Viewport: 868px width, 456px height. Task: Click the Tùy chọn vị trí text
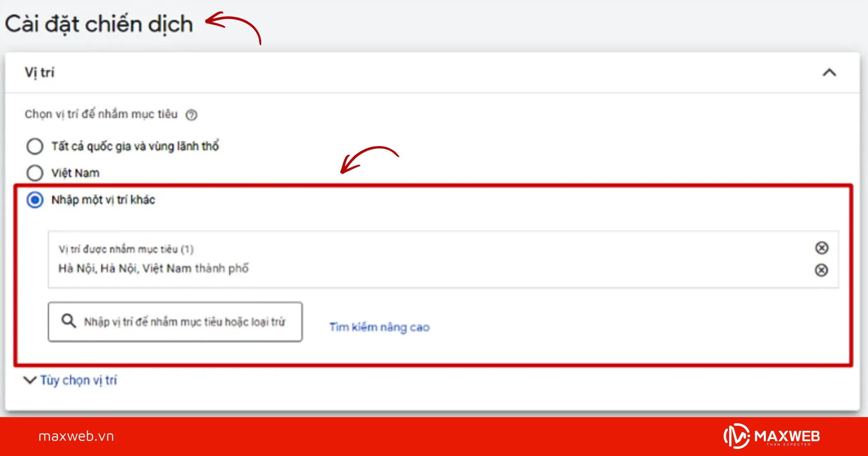pos(79,380)
